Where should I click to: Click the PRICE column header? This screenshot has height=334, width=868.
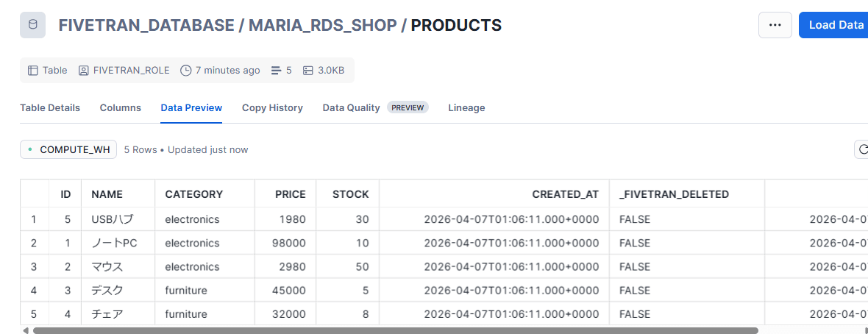point(290,194)
